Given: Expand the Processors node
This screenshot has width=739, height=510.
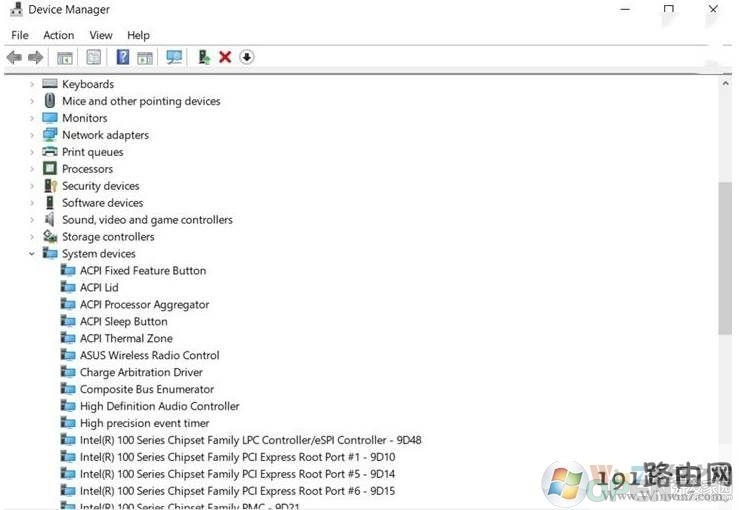Looking at the screenshot, I should (x=32, y=169).
